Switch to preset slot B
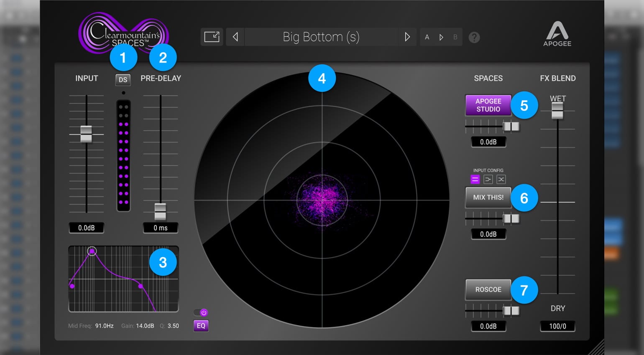The width and height of the screenshot is (644, 355). tap(455, 37)
